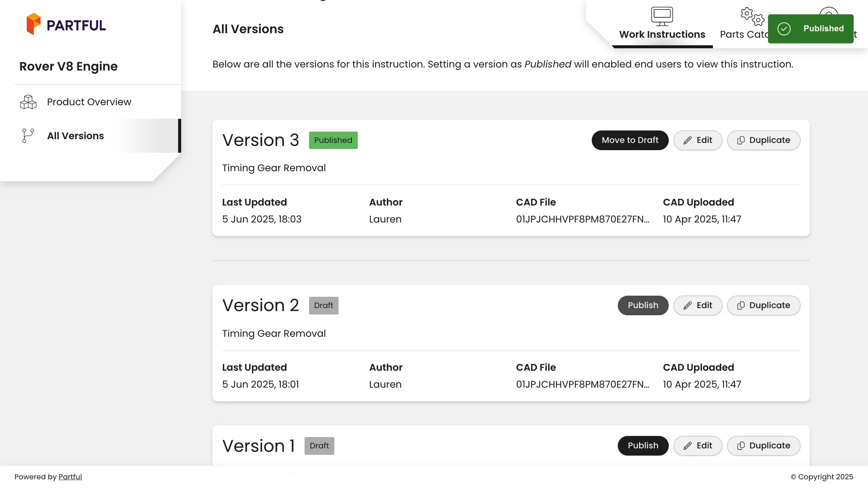Click pencil icon on Version 3 Edit
The width and height of the screenshot is (868, 488).
click(x=688, y=140)
